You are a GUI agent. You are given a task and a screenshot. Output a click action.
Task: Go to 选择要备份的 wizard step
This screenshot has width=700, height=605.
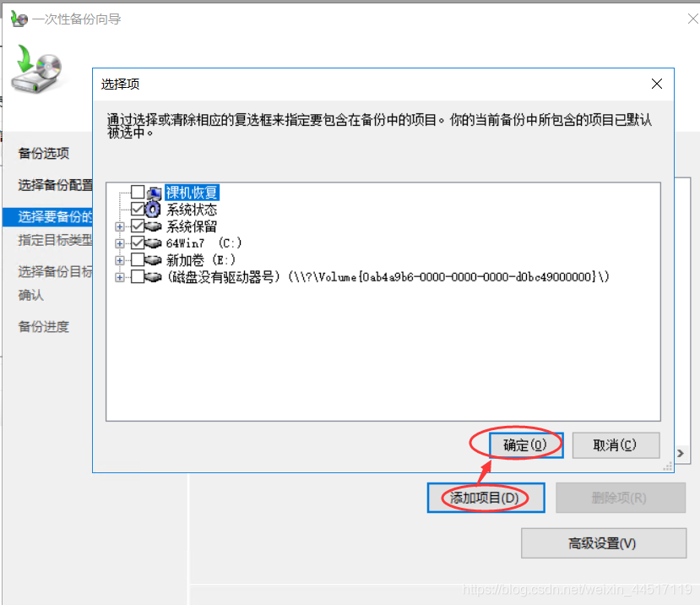pos(48,216)
